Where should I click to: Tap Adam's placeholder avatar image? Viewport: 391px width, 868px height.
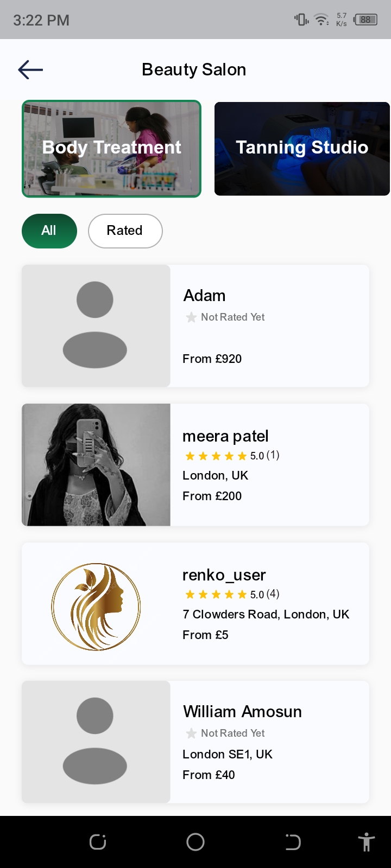pyautogui.click(x=96, y=325)
